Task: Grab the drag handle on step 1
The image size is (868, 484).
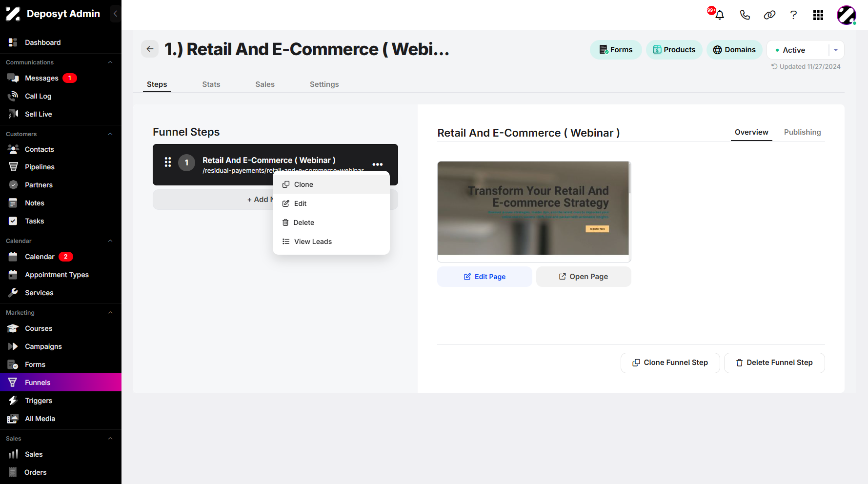Action: [x=168, y=162]
